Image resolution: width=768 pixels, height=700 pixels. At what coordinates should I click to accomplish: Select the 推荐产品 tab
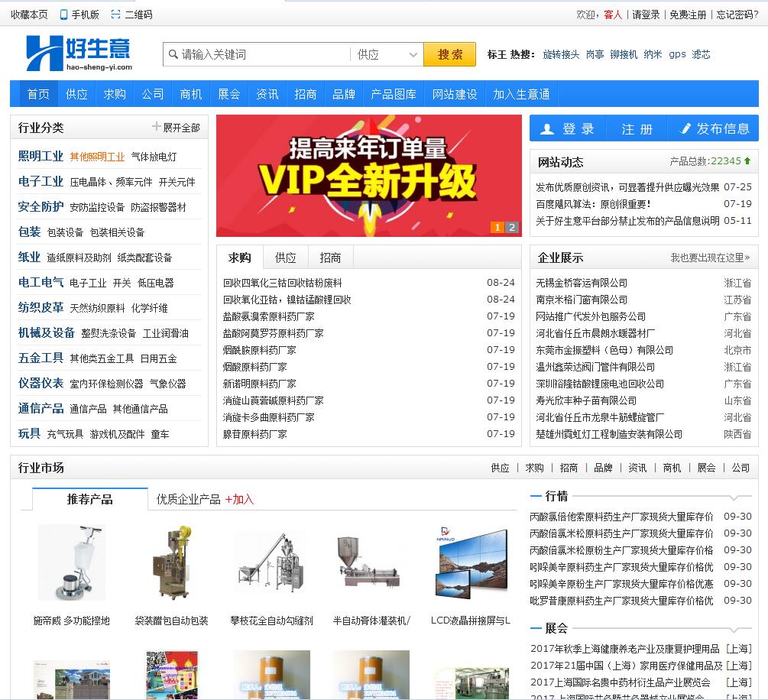click(x=89, y=499)
